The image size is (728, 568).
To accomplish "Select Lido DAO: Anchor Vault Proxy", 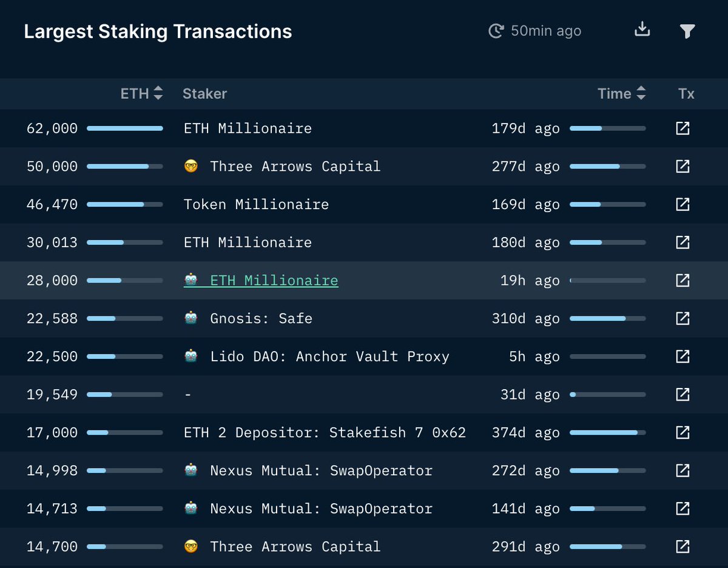I will [329, 356].
